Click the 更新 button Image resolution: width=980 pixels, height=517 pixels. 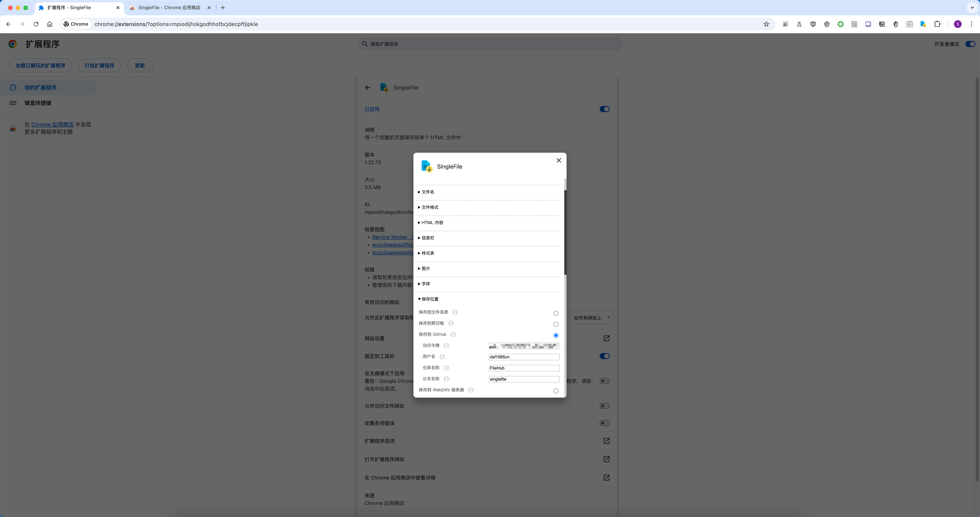tap(140, 65)
